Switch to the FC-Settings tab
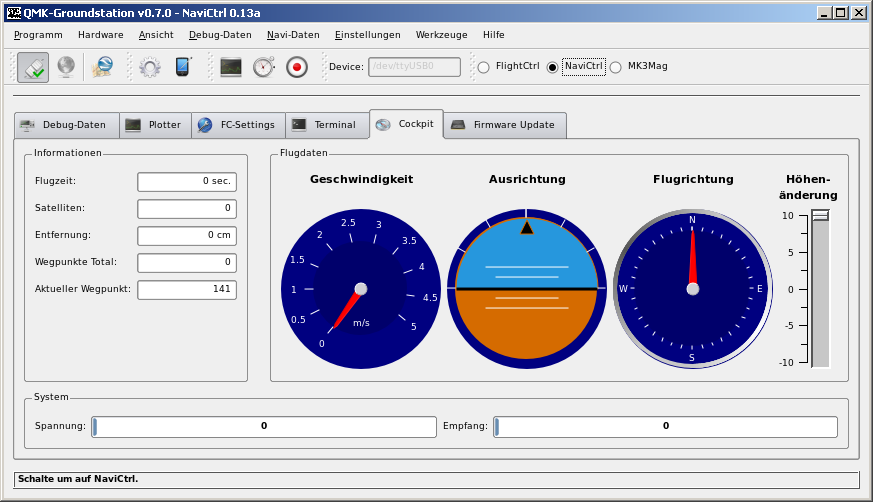The height and width of the screenshot is (502, 873). [237, 125]
